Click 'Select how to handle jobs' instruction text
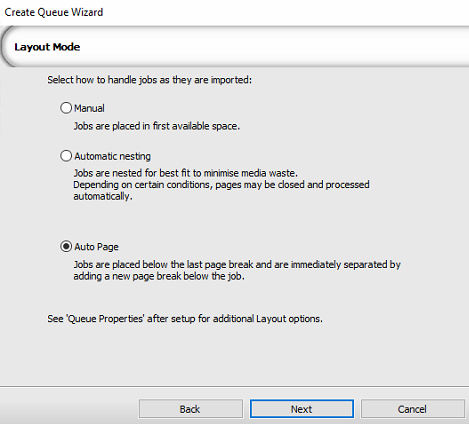 149,80
